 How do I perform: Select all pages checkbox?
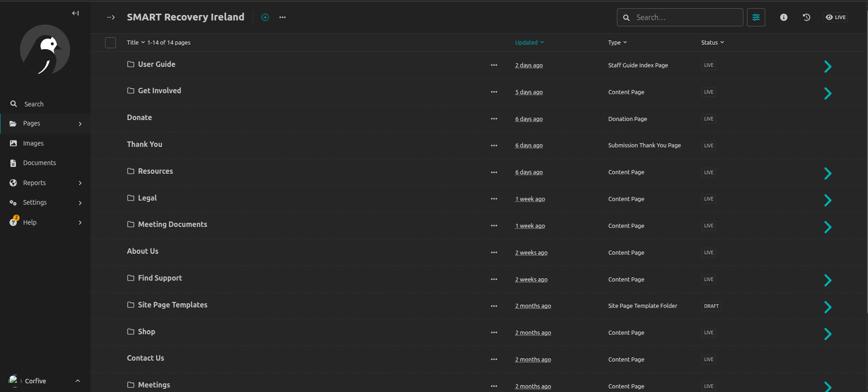point(111,43)
